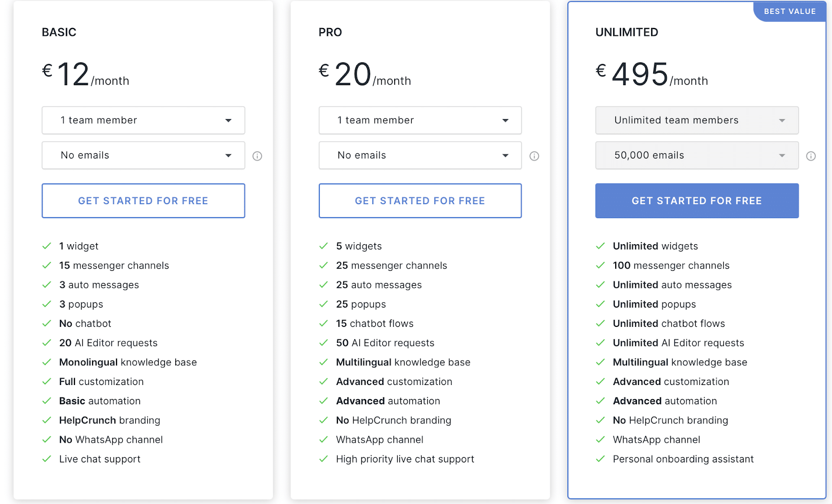Click the PRO plan title
The width and height of the screenshot is (832, 504).
tap(330, 32)
